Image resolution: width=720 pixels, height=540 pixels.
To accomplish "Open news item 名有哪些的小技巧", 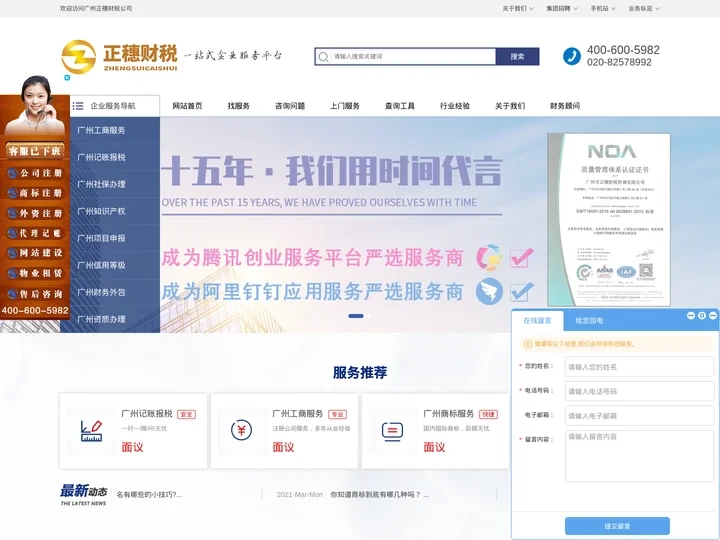I will pos(149,495).
